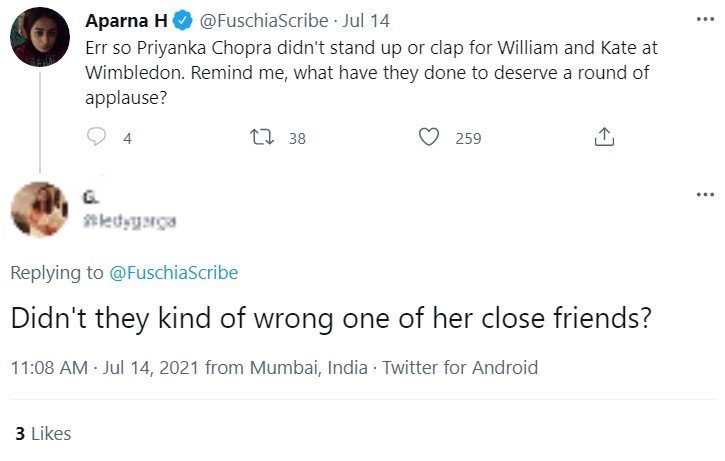Open the replier's blurred profile picture
Viewport: 725px width, 461px height.
click(40, 209)
